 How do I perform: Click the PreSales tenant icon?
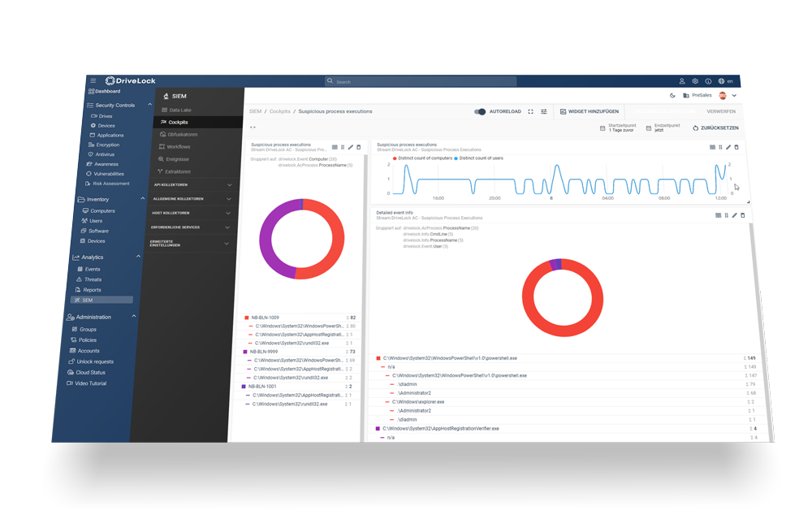tap(686, 95)
